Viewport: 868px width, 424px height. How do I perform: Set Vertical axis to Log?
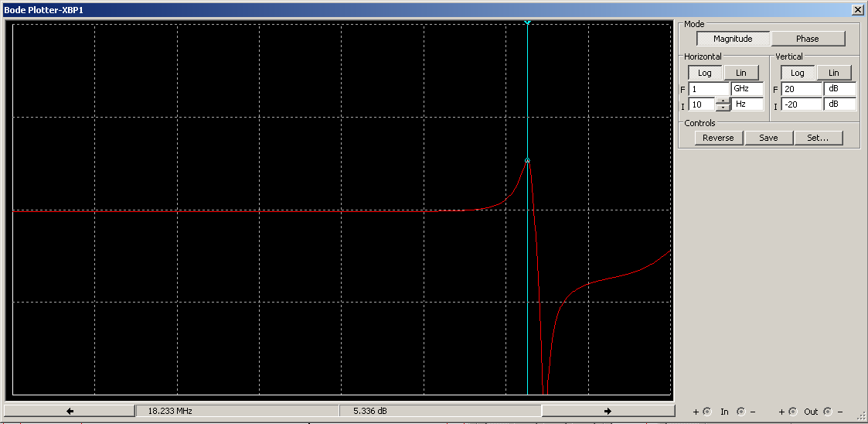[x=797, y=73]
